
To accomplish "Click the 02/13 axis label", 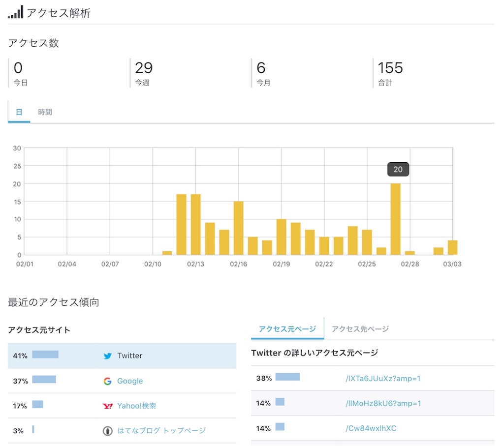I will (x=195, y=264).
